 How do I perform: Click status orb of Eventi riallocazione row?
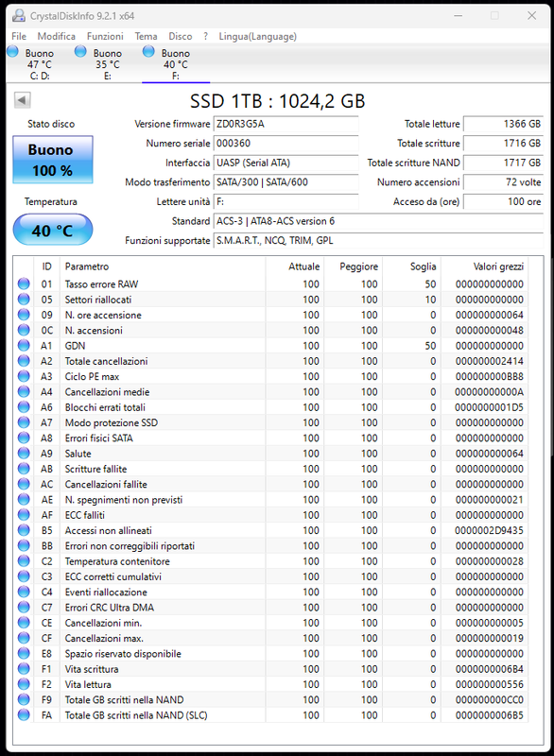pyautogui.click(x=24, y=593)
